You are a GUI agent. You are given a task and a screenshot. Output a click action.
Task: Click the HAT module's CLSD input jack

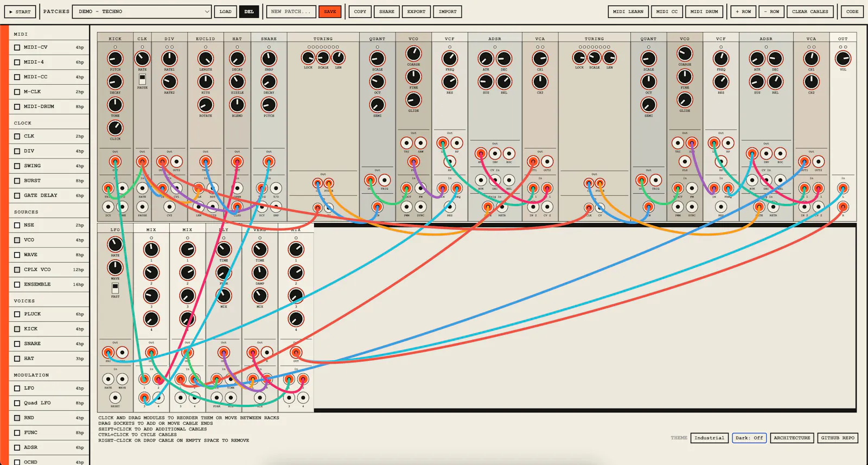point(237,207)
